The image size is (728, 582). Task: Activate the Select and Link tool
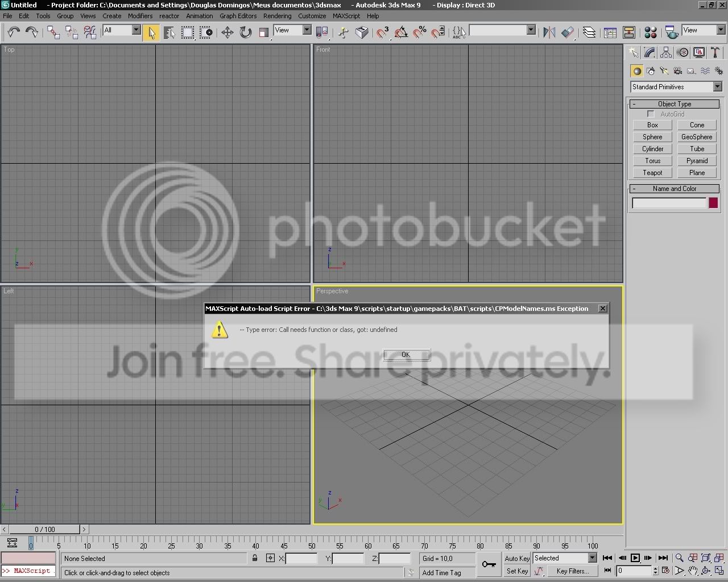(x=53, y=32)
